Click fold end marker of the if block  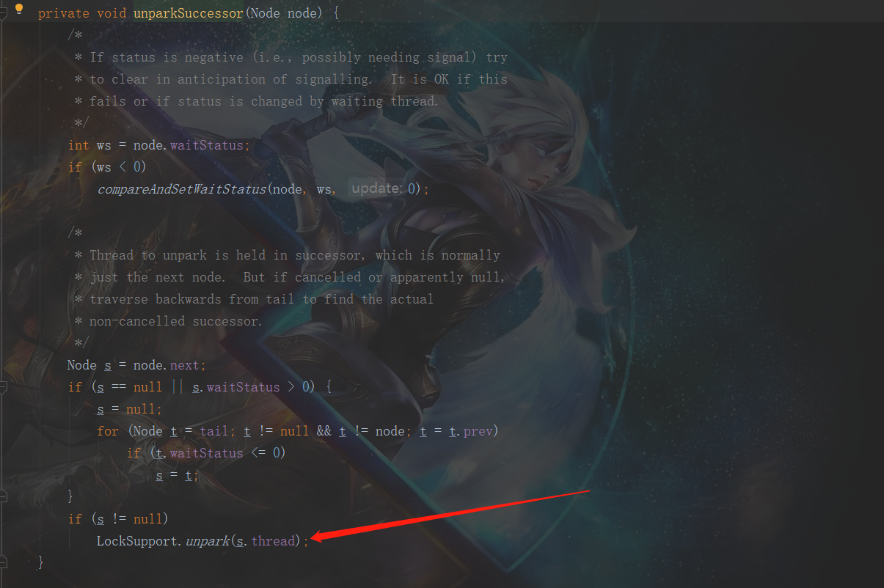(x=4, y=497)
